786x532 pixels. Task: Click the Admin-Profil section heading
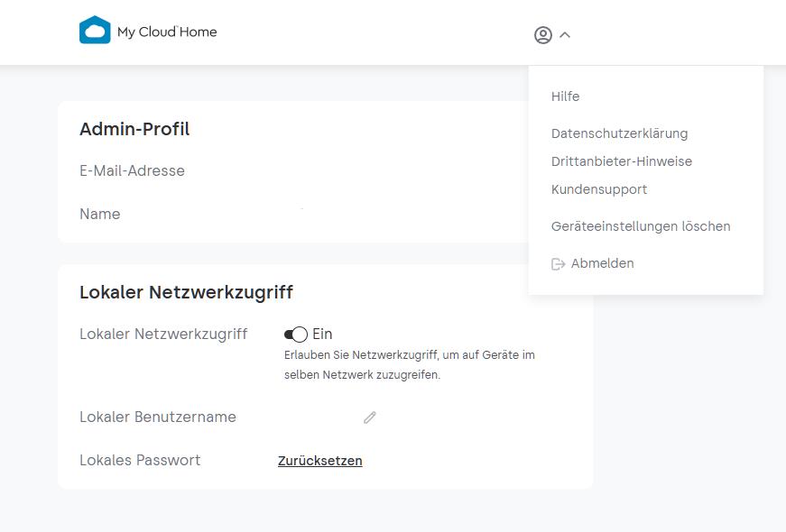point(134,129)
